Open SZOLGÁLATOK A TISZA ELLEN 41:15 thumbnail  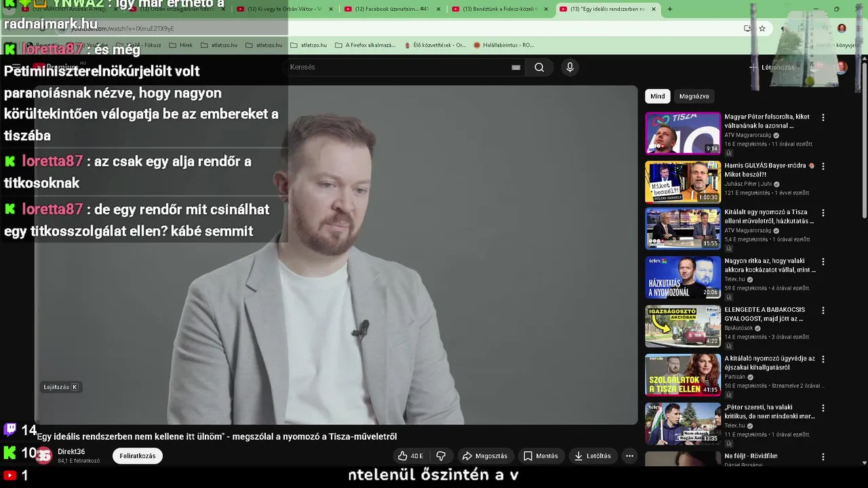(683, 375)
